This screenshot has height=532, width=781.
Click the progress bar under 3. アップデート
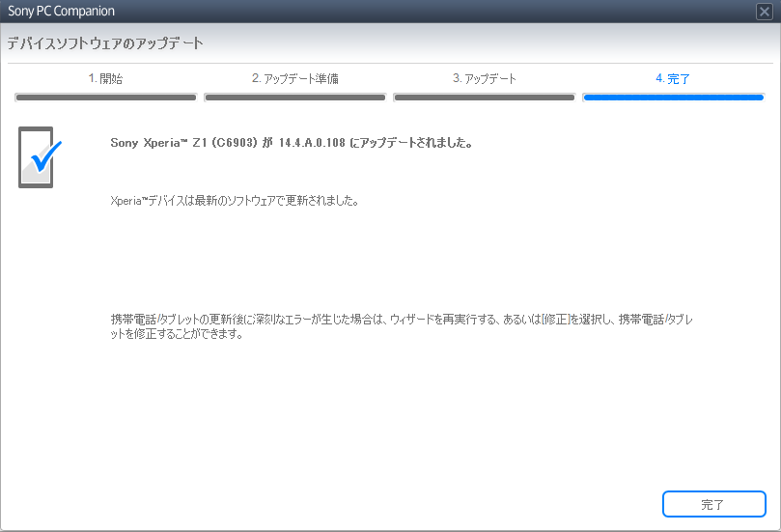click(x=484, y=98)
